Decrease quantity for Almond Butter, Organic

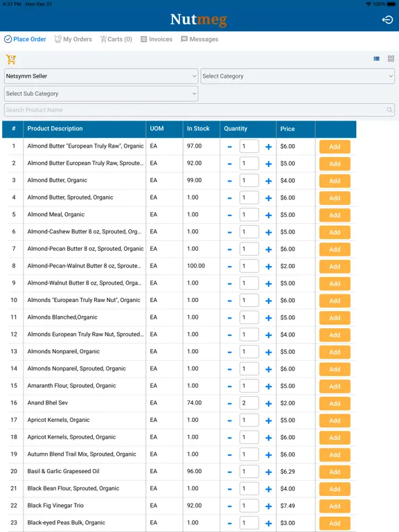click(230, 181)
